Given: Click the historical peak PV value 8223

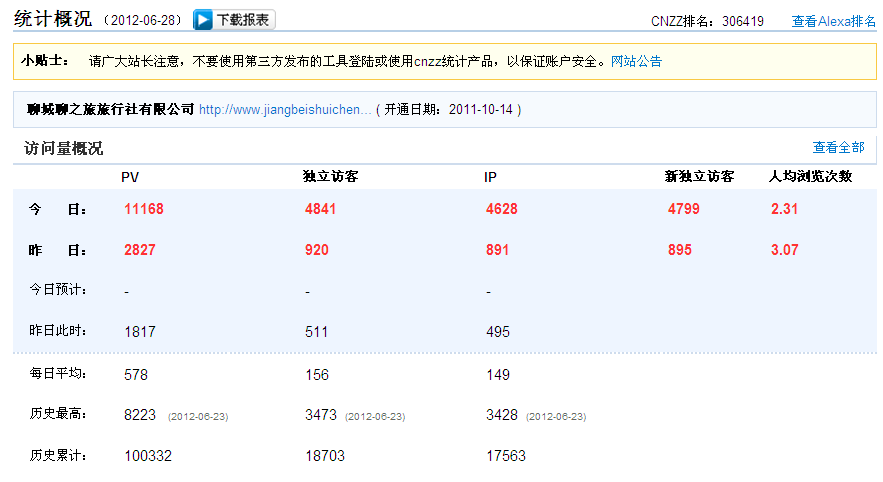Looking at the screenshot, I should 140,415.
